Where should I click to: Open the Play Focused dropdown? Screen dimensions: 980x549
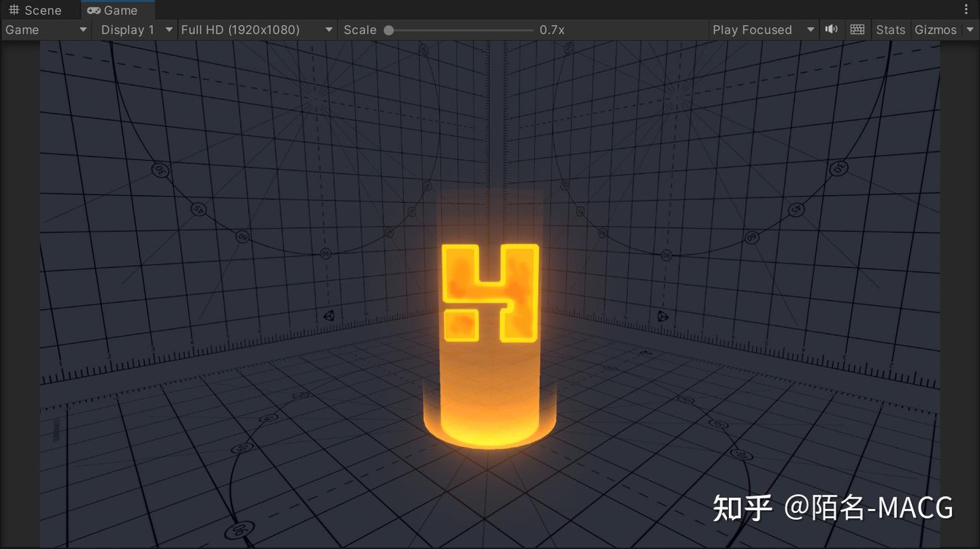pos(764,30)
